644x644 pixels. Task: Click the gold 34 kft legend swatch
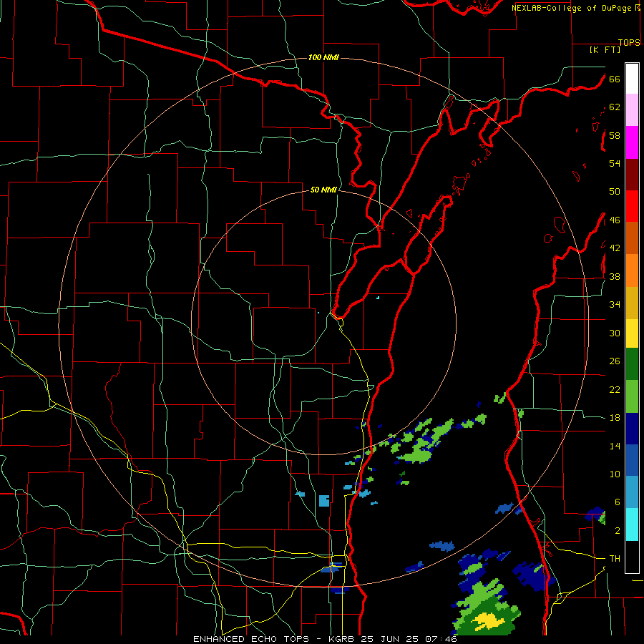point(632,303)
